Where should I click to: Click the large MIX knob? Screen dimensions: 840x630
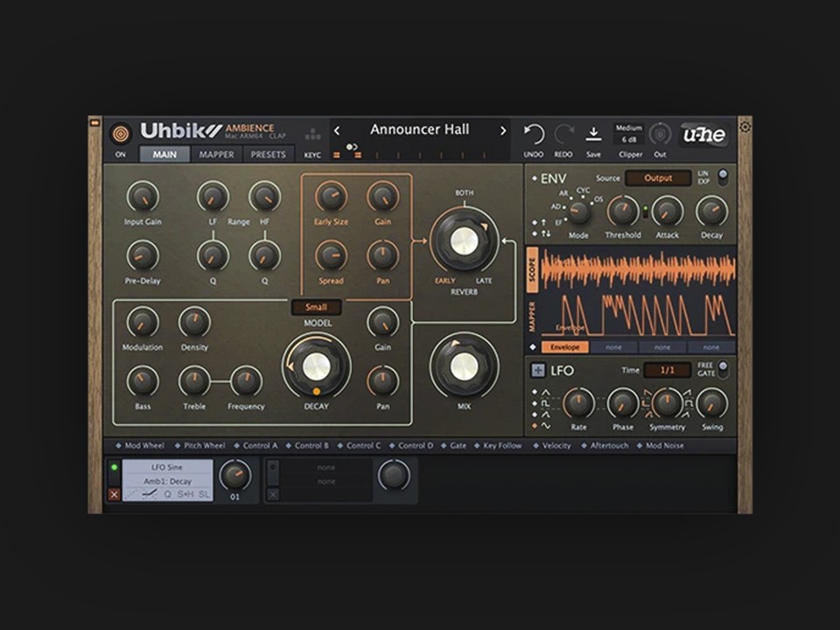coord(464,367)
